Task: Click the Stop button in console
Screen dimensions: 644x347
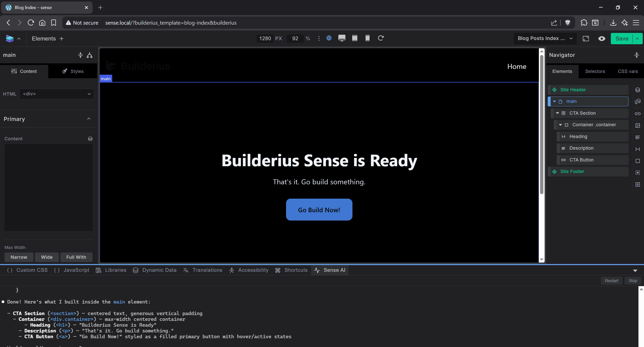Action: (632, 280)
